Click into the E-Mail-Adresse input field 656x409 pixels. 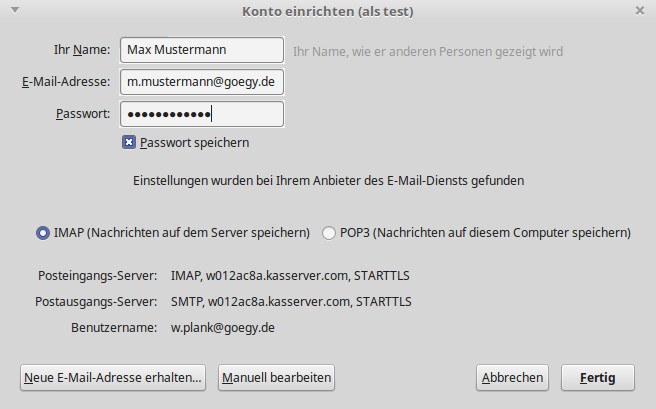(x=201, y=82)
